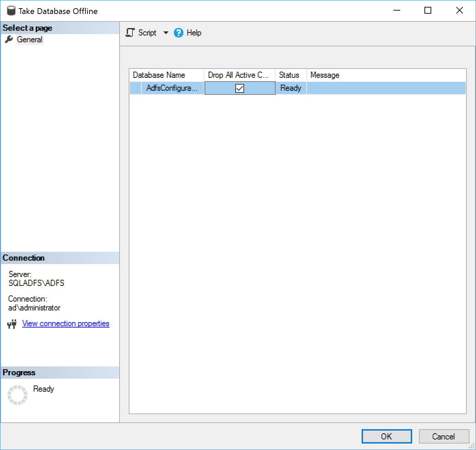Click the Message column header
476x450 pixels.
coord(386,75)
